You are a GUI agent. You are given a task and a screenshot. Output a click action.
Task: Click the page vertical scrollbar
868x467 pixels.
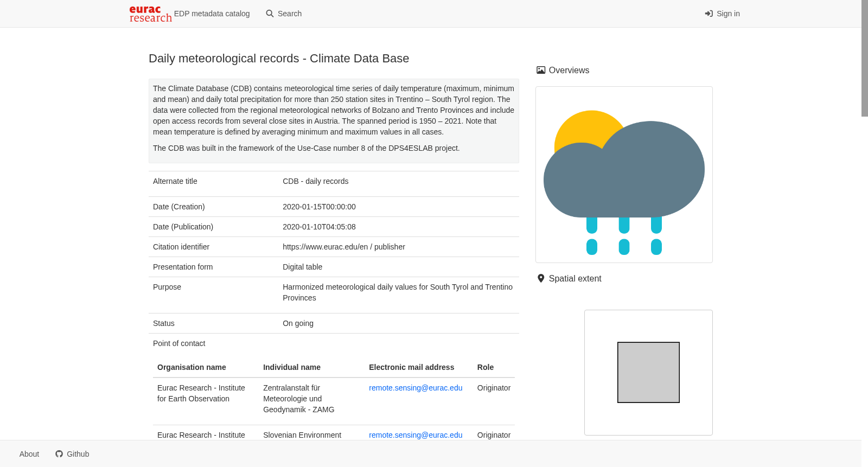(865, 58)
